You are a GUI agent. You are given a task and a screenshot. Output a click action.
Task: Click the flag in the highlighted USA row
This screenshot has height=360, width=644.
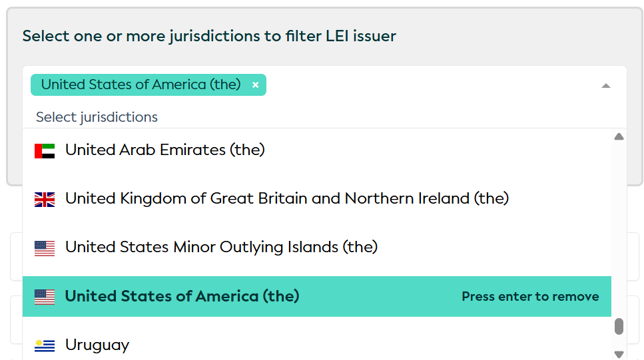[45, 297]
